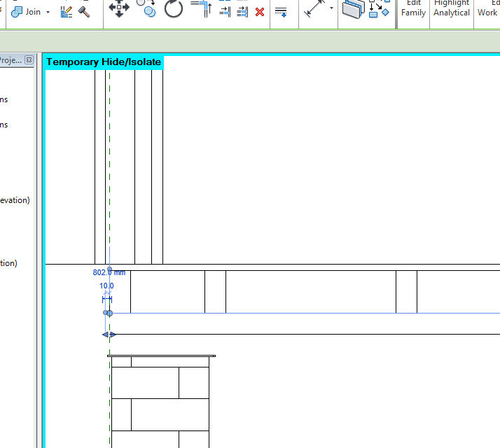Viewport: 500px width, 448px height.
Task: Select the Rotate tool
Action: (x=173, y=9)
